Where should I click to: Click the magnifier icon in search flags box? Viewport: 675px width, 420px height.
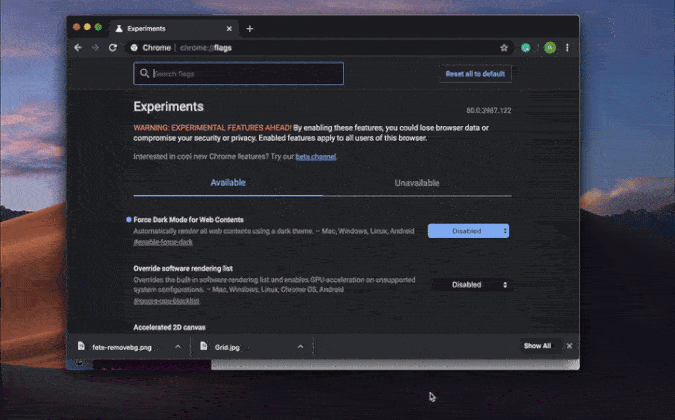tap(145, 73)
